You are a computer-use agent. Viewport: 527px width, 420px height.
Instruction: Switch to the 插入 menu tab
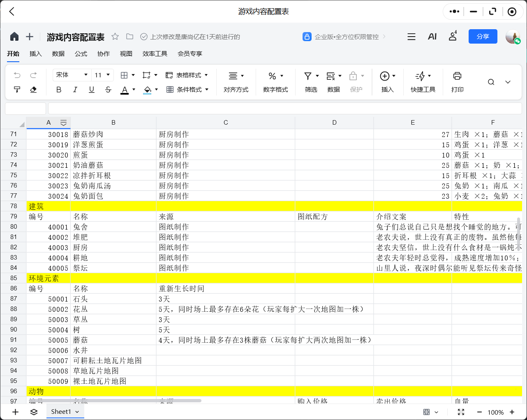36,53
